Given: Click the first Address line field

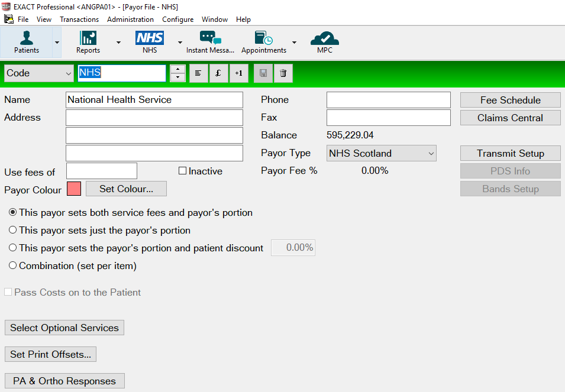Looking at the screenshot, I should (154, 118).
